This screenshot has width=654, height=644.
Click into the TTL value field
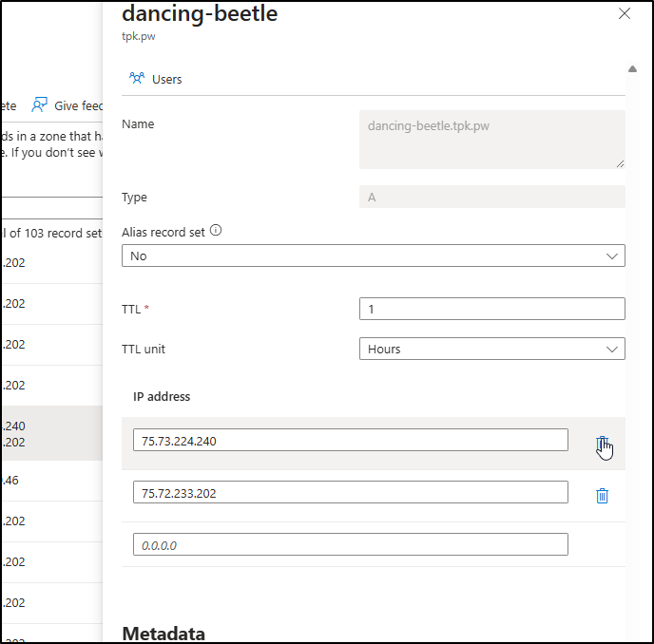491,309
